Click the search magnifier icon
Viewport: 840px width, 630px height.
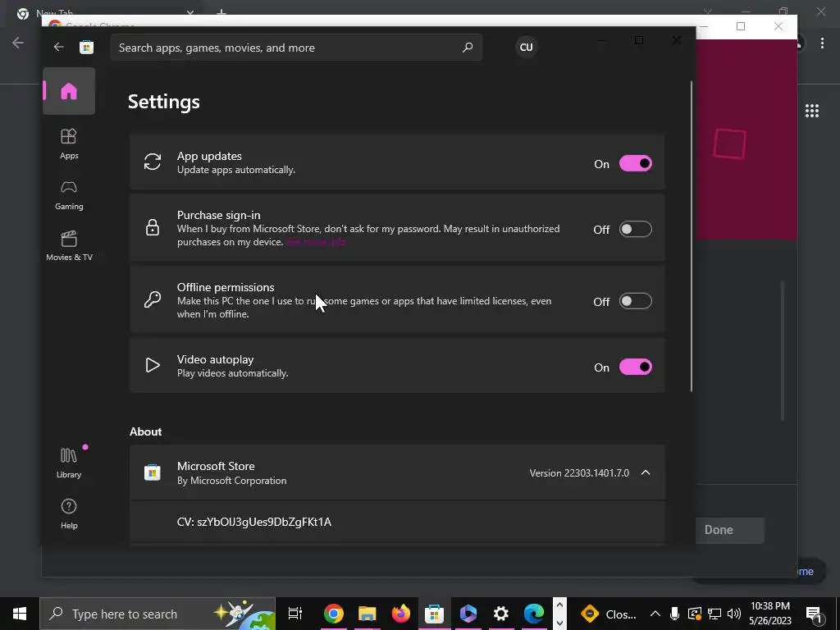pos(467,47)
